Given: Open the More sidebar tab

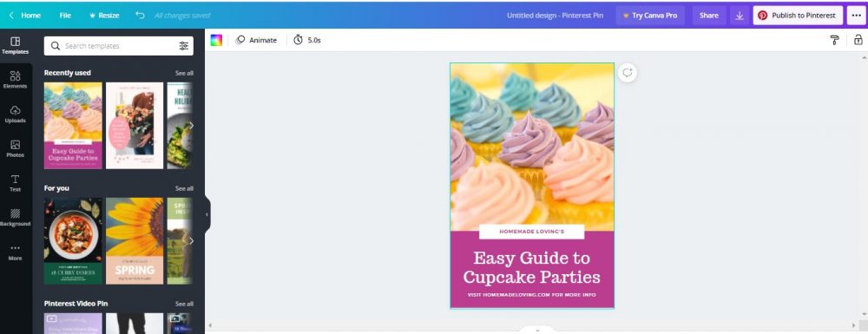Looking at the screenshot, I should pyautogui.click(x=16, y=252).
